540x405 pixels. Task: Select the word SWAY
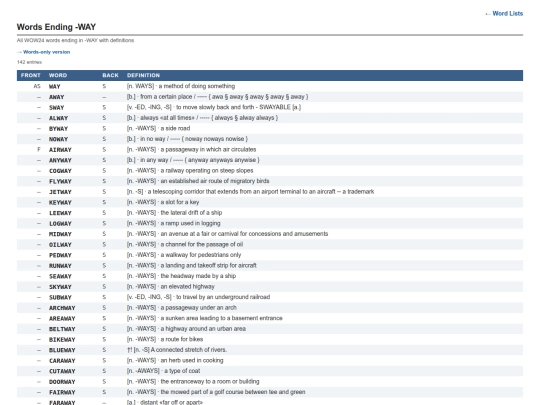(x=56, y=107)
